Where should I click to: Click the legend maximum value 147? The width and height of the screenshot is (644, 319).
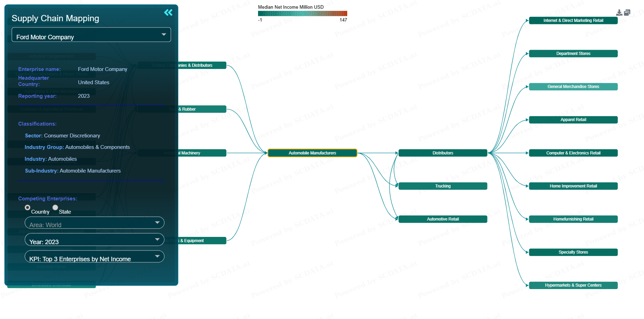click(343, 20)
